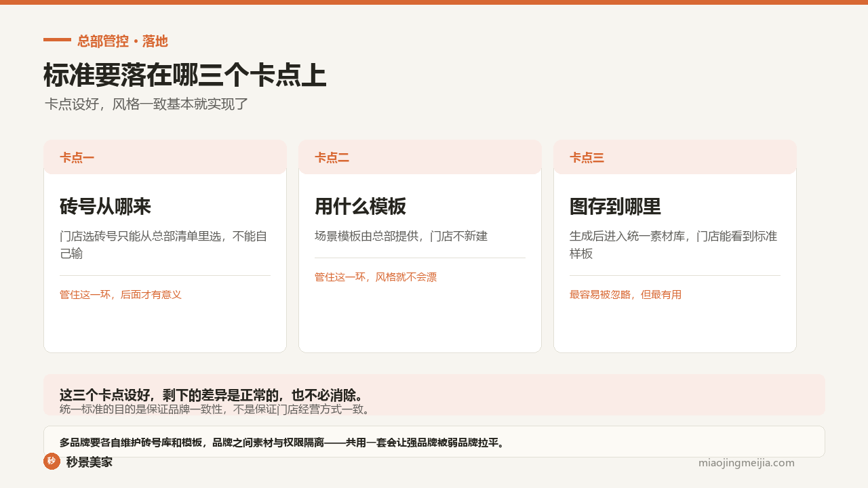Click text 生成后进入统一素材库
Viewport: 868px width, 488px height.
[x=627, y=237]
